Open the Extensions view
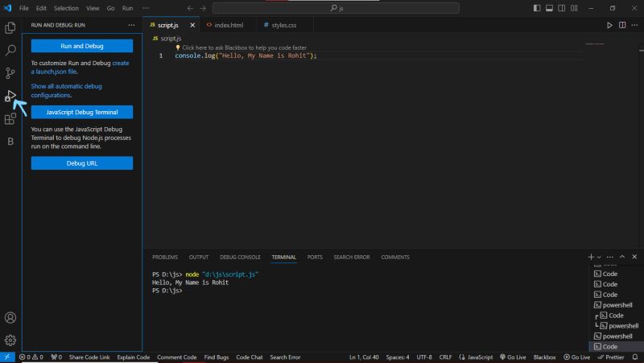Screen dimensions: 644x363 click(10, 119)
